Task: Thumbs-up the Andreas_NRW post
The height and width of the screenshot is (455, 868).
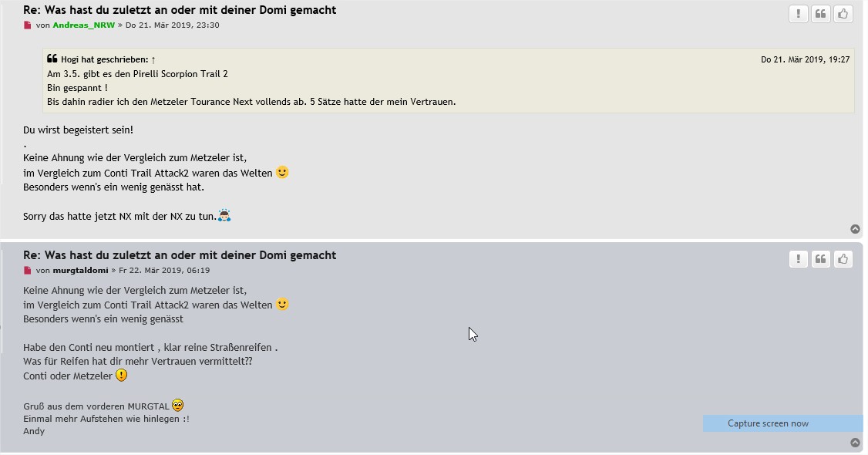Action: click(843, 14)
